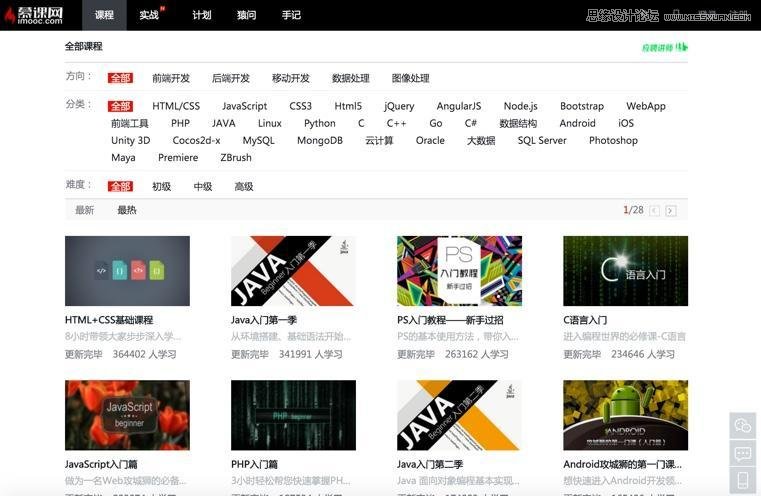Image resolution: width=761 pixels, height=496 pixels.
Task: Open the 课程 nav tab
Action: pyautogui.click(x=104, y=15)
